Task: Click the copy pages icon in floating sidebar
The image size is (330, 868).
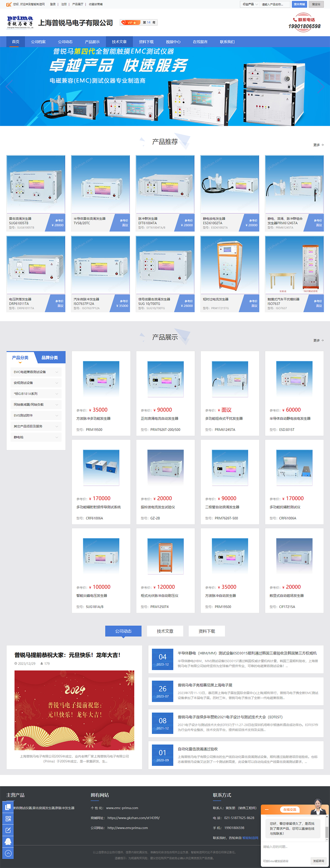Action: pyautogui.click(x=8, y=807)
